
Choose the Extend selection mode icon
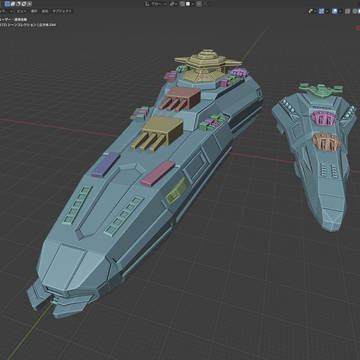(13, 4)
